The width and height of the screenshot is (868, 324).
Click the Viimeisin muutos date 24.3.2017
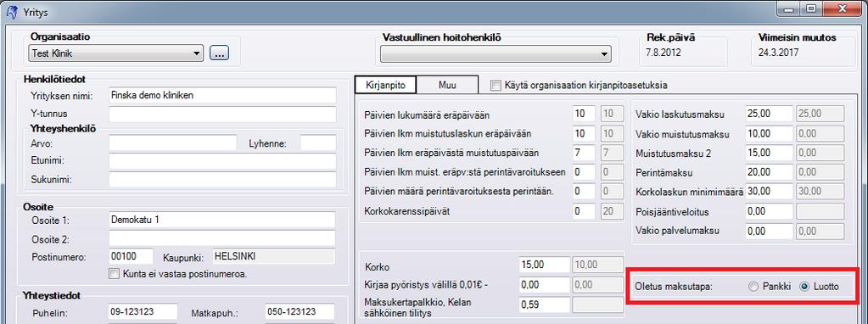point(778,53)
